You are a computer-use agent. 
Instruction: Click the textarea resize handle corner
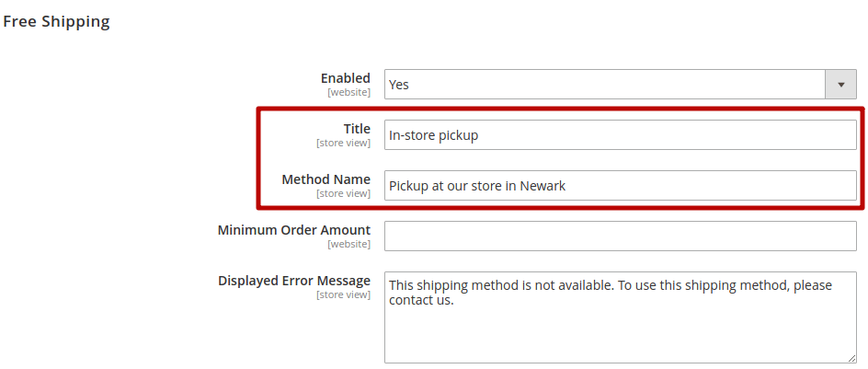[x=851, y=358]
